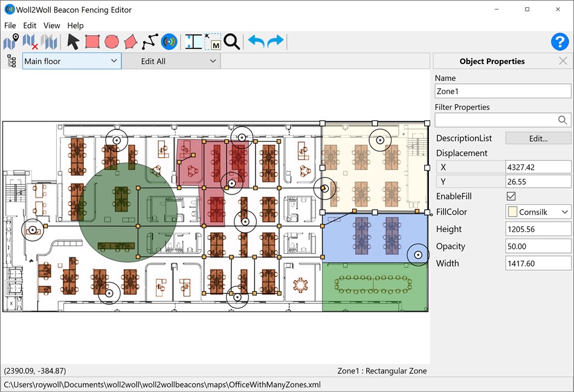Open the Help question mark button
The width and height of the screenshot is (574, 392).
click(x=559, y=42)
